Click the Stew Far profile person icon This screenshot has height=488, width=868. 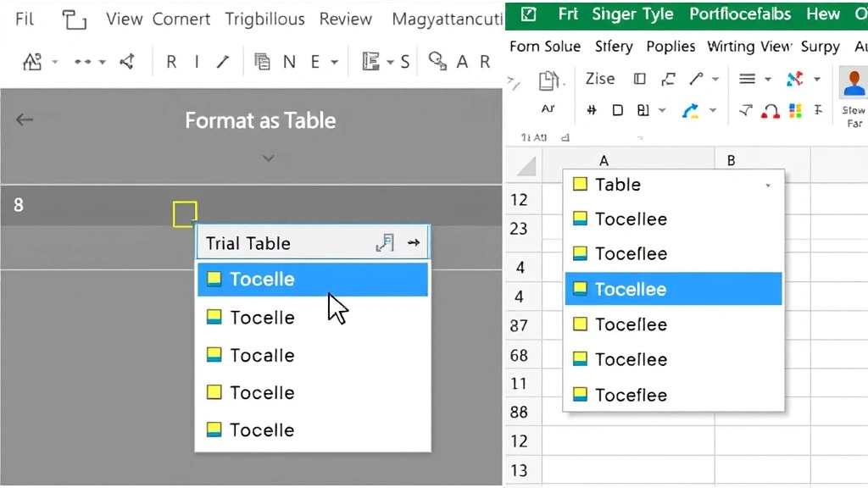pyautogui.click(x=853, y=83)
